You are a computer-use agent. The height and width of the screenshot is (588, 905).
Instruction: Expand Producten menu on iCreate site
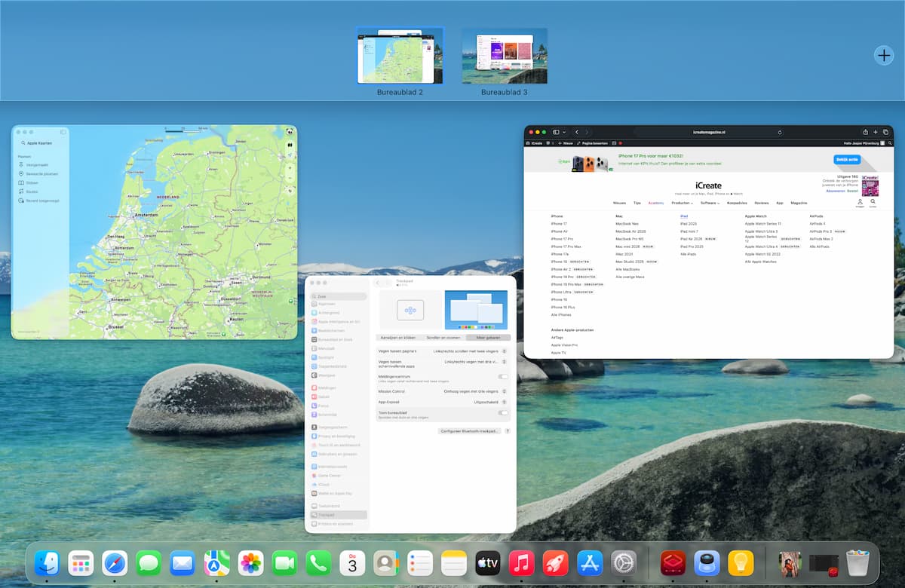(x=682, y=203)
